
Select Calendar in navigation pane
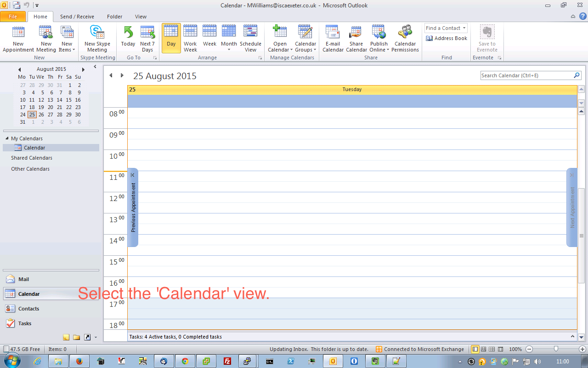point(51,294)
